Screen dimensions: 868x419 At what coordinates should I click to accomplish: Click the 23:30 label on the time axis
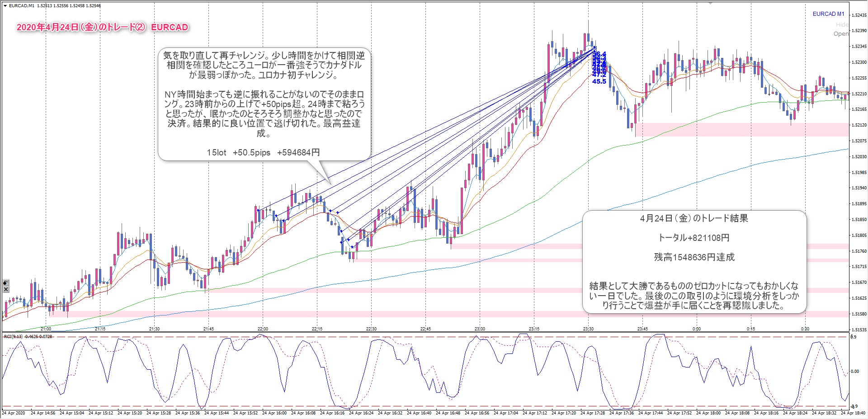(588, 329)
